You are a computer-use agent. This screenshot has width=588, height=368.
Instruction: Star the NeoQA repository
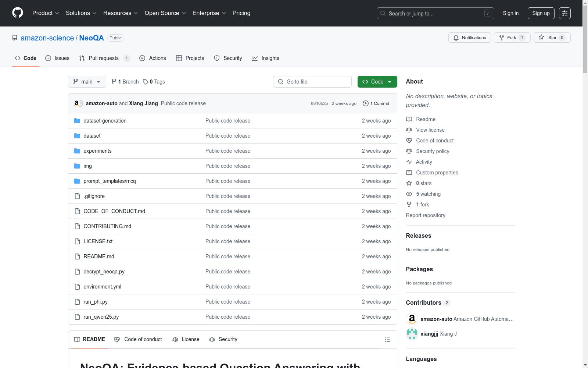click(x=552, y=38)
